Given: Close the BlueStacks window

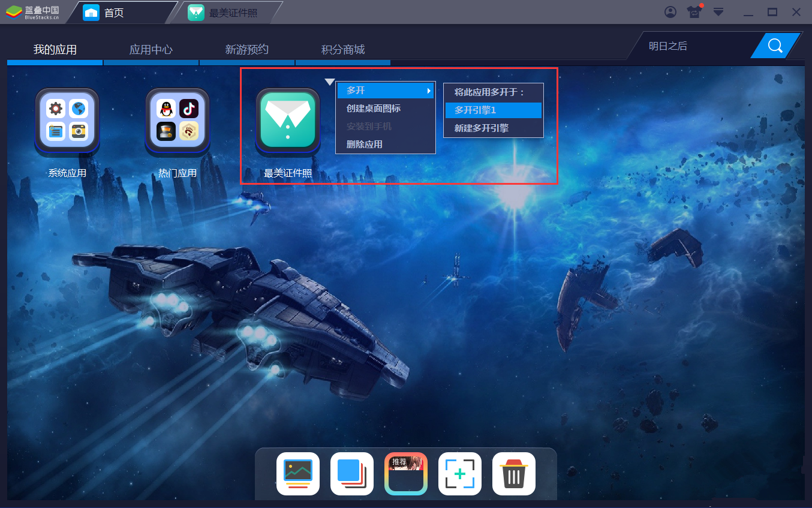Looking at the screenshot, I should click(x=796, y=12).
